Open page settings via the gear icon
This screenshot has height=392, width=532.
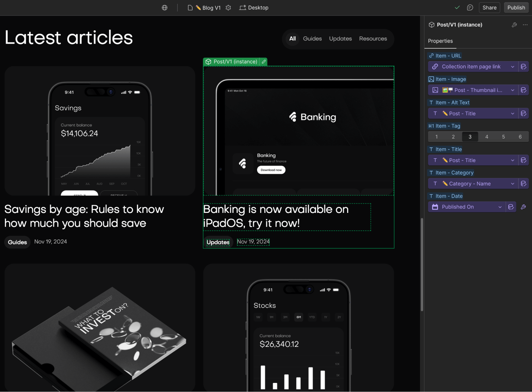228,8
